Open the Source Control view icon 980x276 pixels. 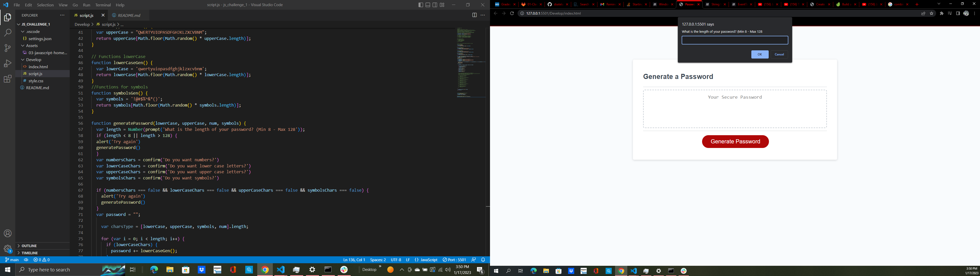[8, 48]
